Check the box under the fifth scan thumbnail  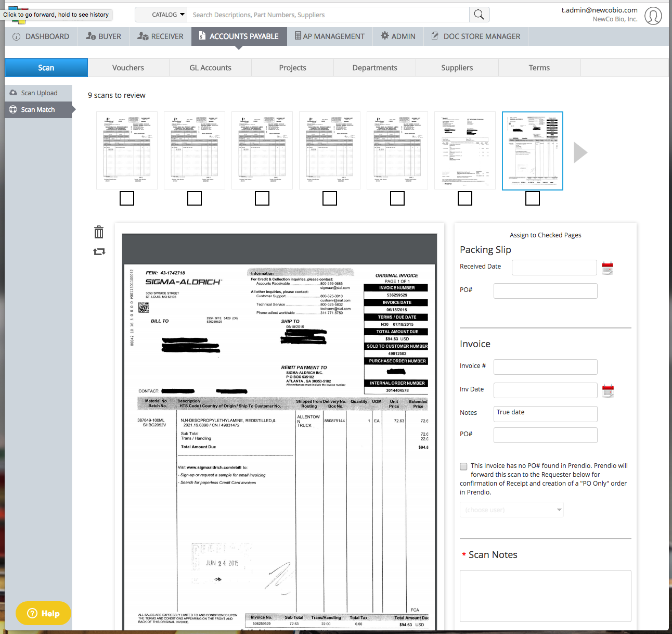(397, 198)
